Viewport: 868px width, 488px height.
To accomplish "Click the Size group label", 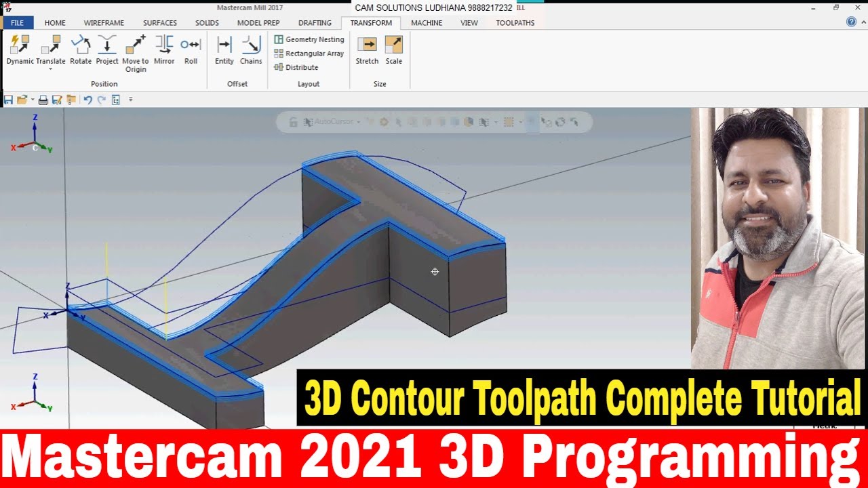I will tap(380, 84).
